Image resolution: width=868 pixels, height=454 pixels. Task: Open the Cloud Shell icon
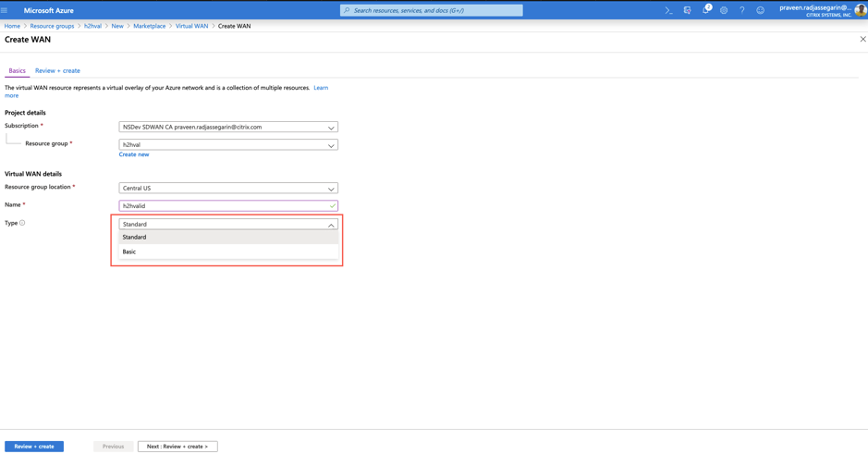[668, 10]
